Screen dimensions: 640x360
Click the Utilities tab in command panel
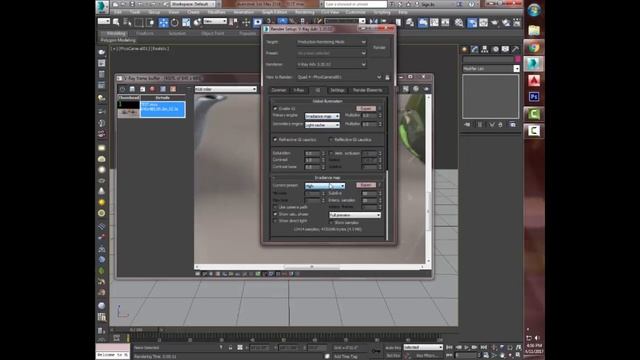(x=516, y=49)
